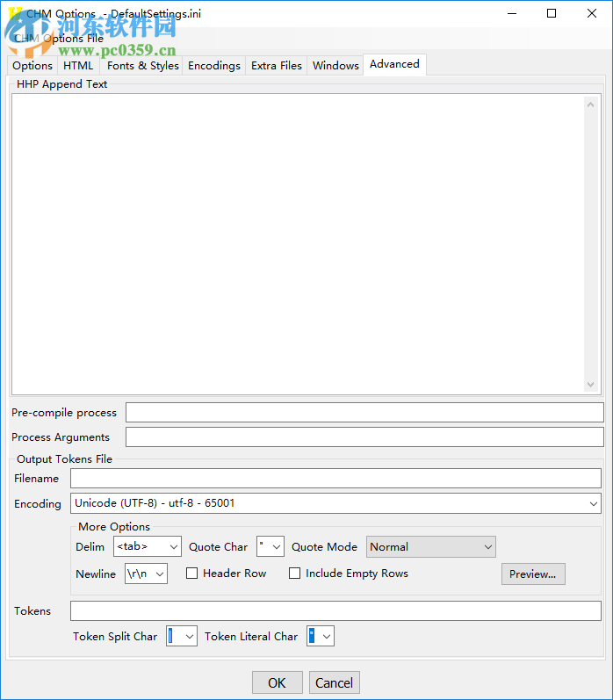Focus the Pre-compile process field
Viewport: 613px width, 700px height.
point(364,413)
